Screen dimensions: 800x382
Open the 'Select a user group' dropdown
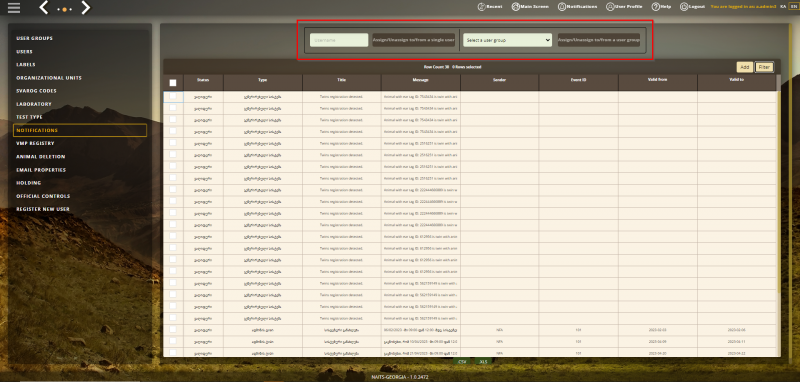coord(507,40)
